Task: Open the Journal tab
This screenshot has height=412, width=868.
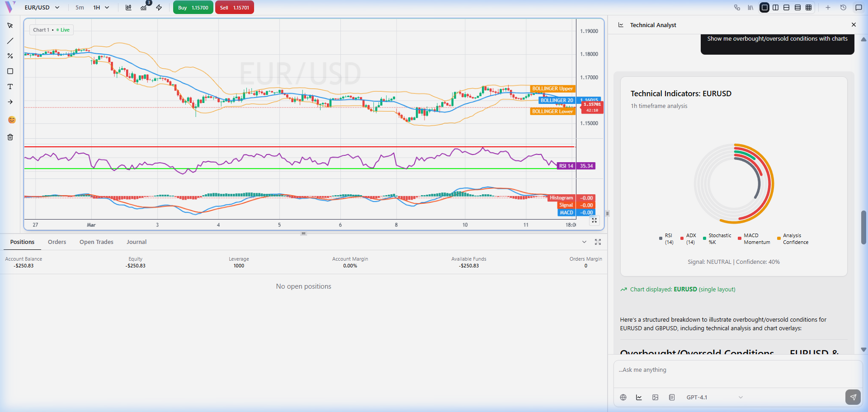Action: [x=137, y=242]
